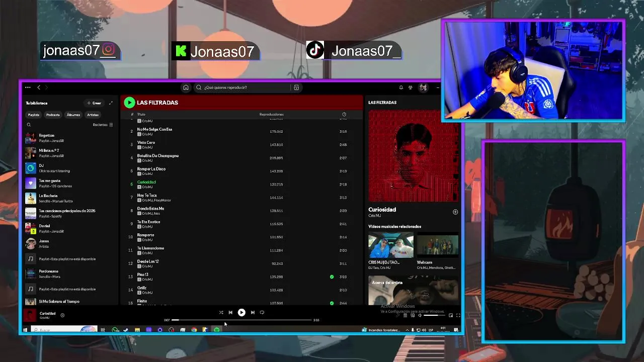Add now-playing Curiosidad to liked songs, bottom bar
644x362 pixels.
62,315
